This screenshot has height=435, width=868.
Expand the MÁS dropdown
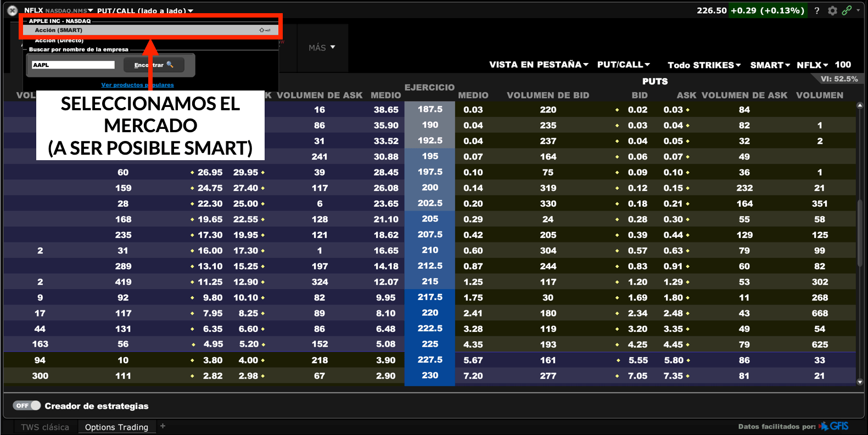tap(322, 48)
